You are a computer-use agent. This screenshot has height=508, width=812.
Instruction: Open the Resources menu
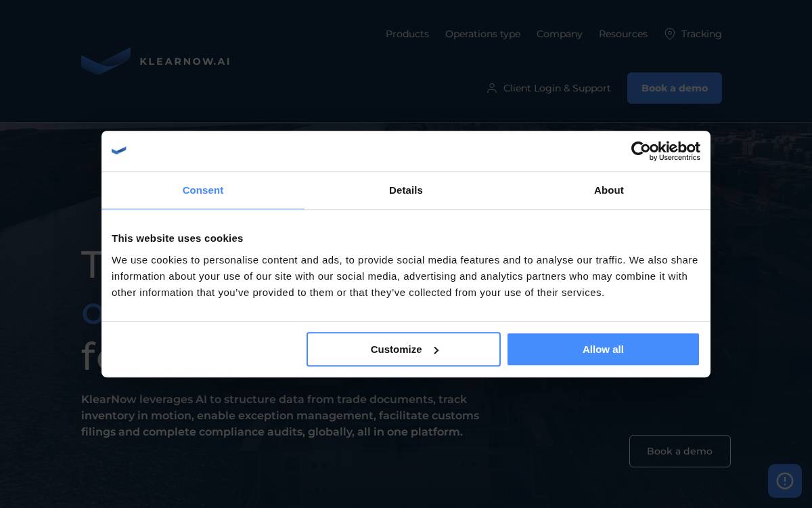coord(623,34)
